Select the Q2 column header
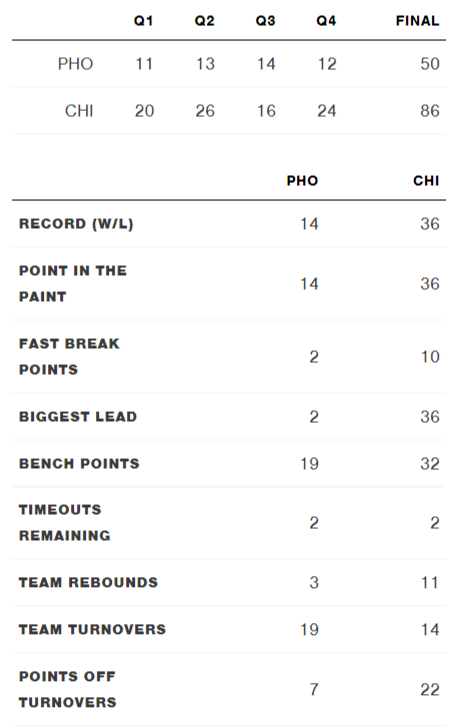The width and height of the screenshot is (462, 728). 204,21
